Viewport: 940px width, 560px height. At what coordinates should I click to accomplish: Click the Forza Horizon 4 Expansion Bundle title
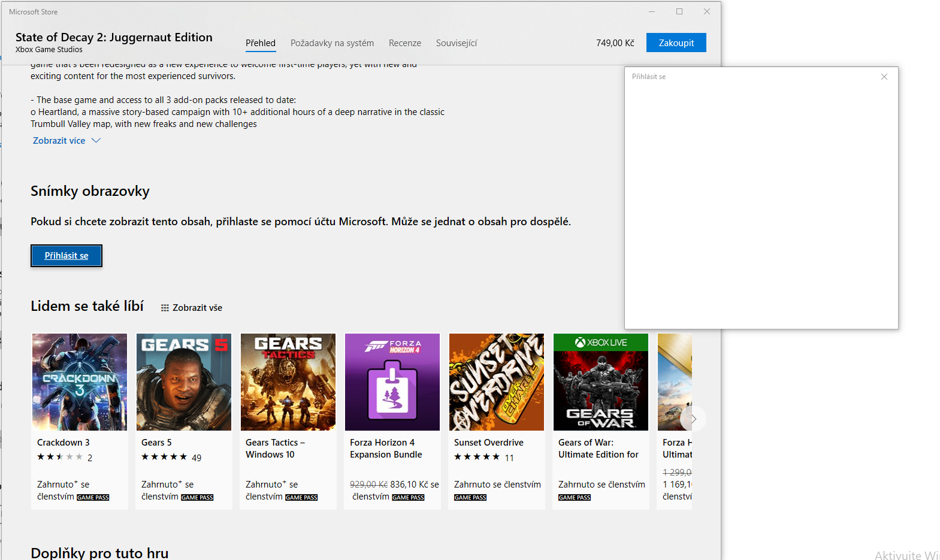tap(386, 449)
